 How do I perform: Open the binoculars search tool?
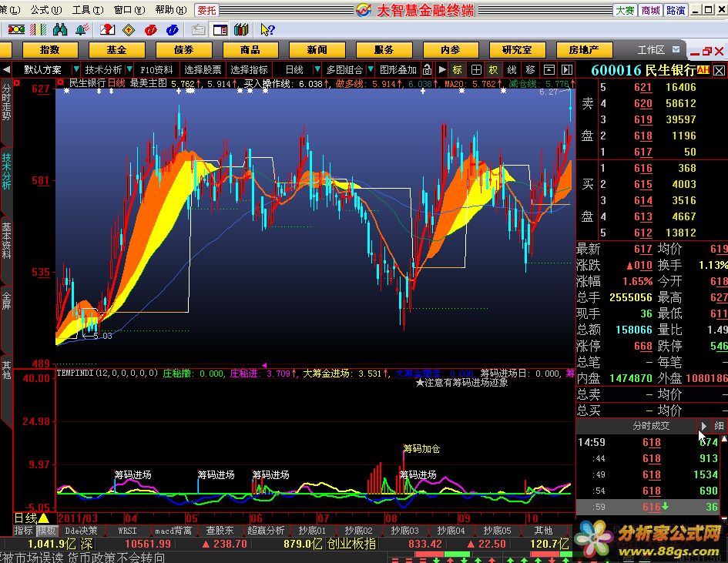pos(60,30)
